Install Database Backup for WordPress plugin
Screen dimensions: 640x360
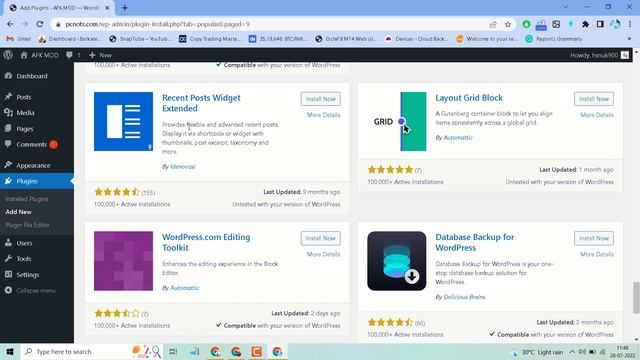click(593, 238)
